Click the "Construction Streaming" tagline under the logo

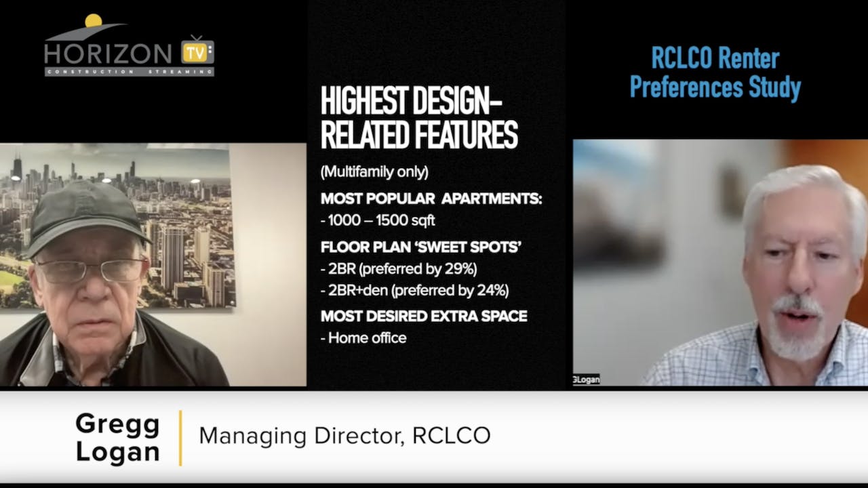pyautogui.click(x=129, y=71)
